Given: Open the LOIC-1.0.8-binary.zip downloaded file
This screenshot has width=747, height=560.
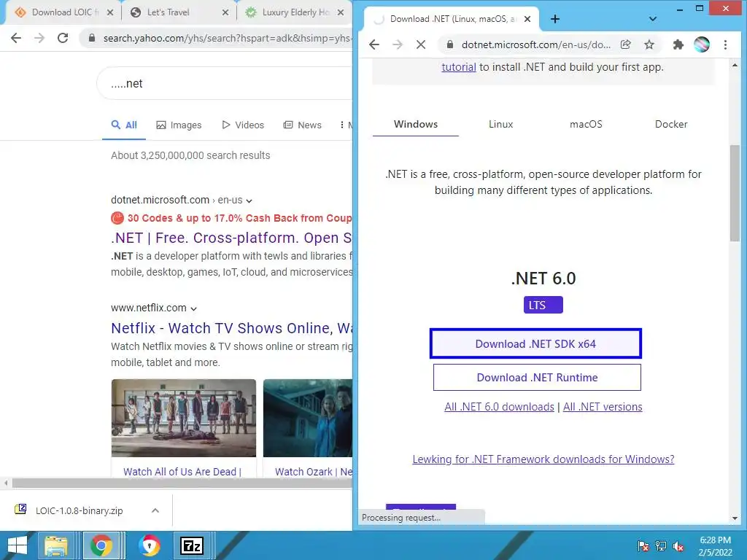Looking at the screenshot, I should tap(79, 510).
